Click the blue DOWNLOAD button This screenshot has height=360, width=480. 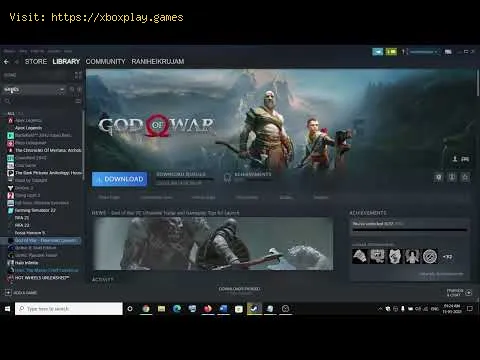119,179
